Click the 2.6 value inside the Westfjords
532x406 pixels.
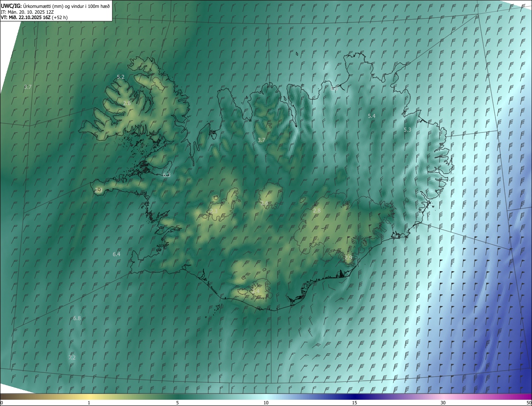(127, 103)
